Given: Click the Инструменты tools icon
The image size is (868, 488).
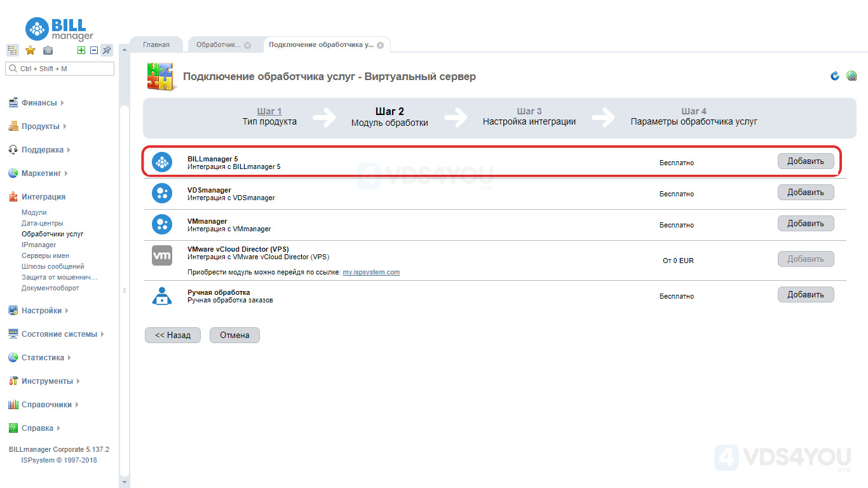Looking at the screenshot, I should coord(13,381).
